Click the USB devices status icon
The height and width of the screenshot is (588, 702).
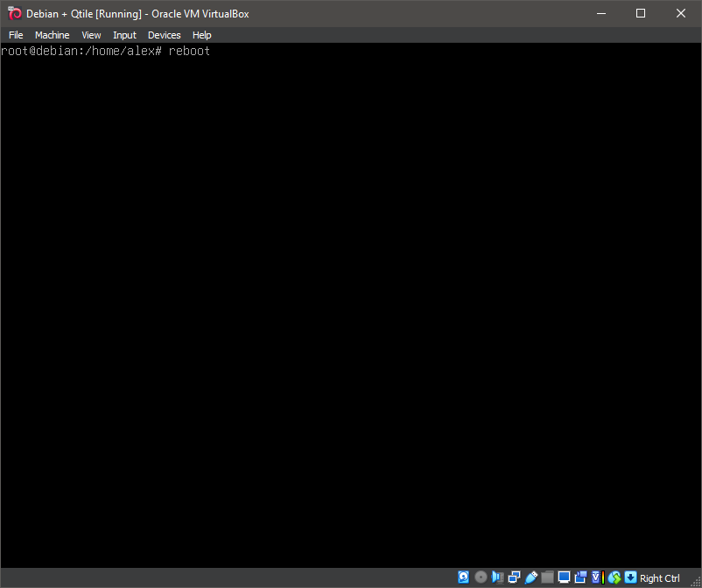pos(530,577)
